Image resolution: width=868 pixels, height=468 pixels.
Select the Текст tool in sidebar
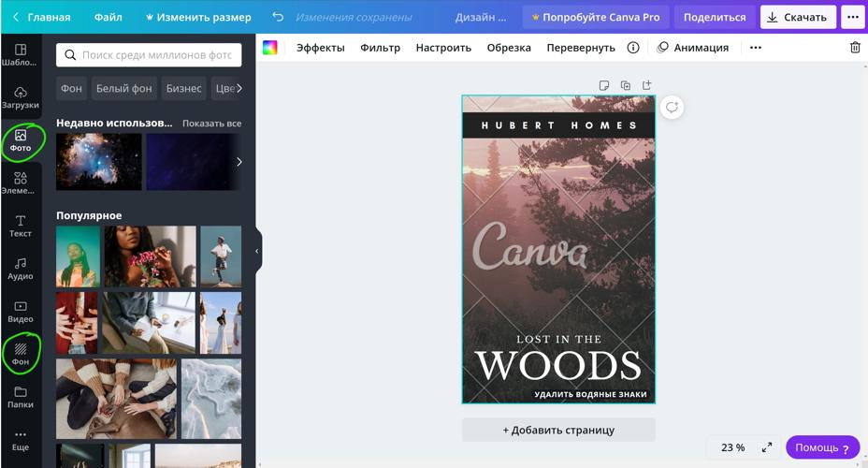click(x=20, y=226)
